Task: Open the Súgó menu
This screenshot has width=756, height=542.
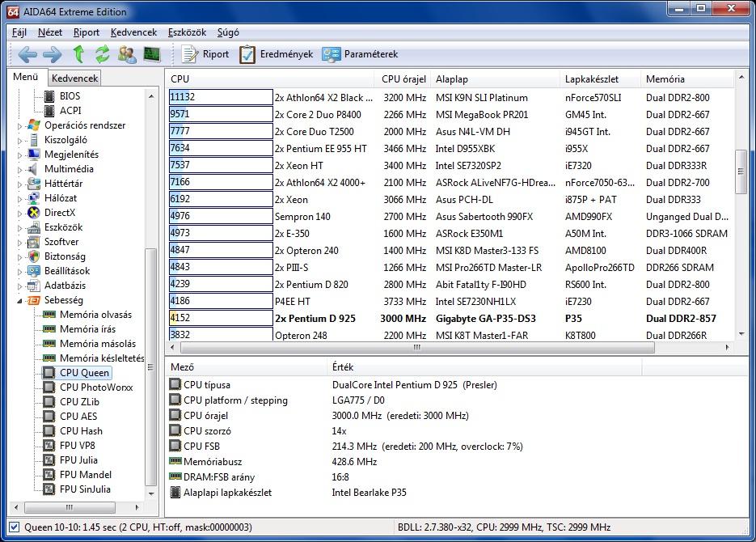Action: click(x=228, y=32)
